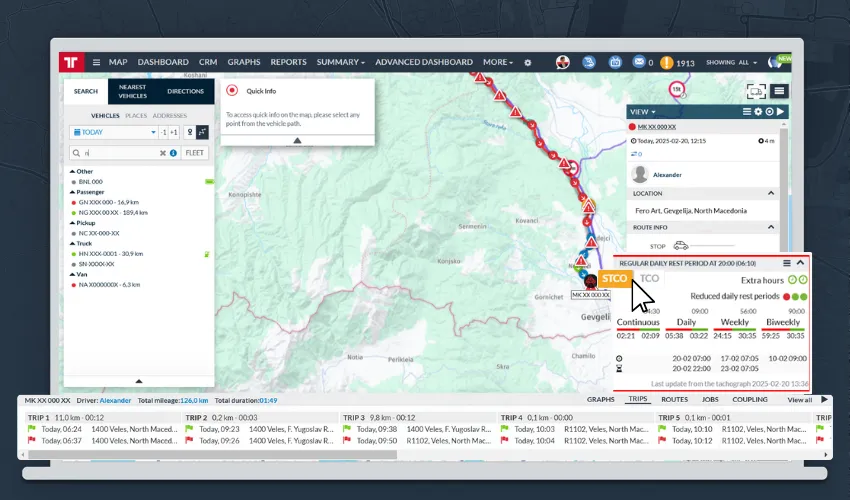850x500 pixels.
Task: Open the SUMMARY menu
Action: (340, 62)
